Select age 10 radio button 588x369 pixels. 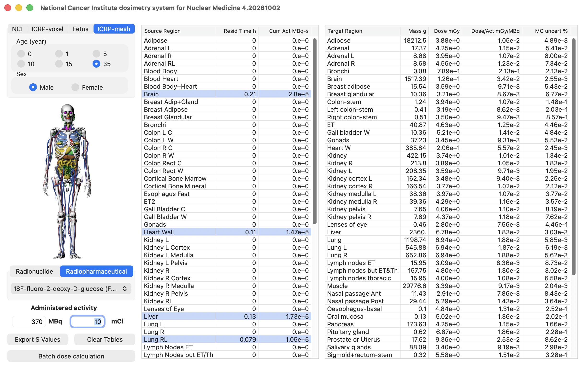(21, 64)
